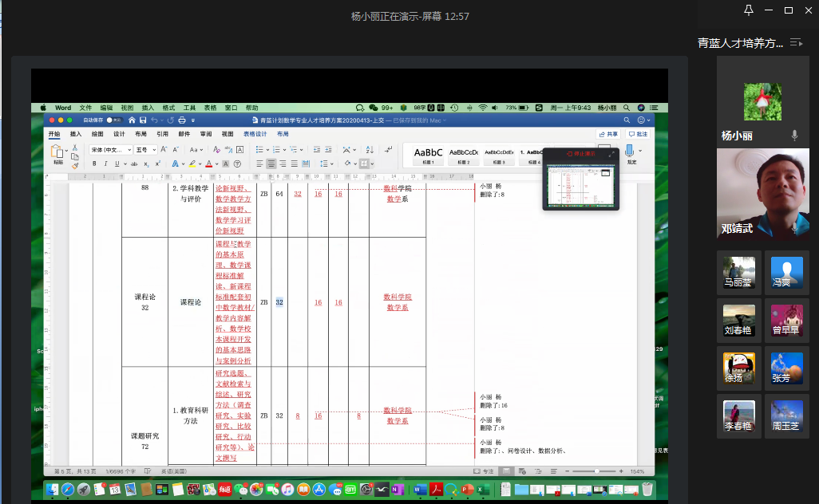Open the 工具 menu in the Mac menu bar
This screenshot has width=819, height=504.
click(189, 108)
